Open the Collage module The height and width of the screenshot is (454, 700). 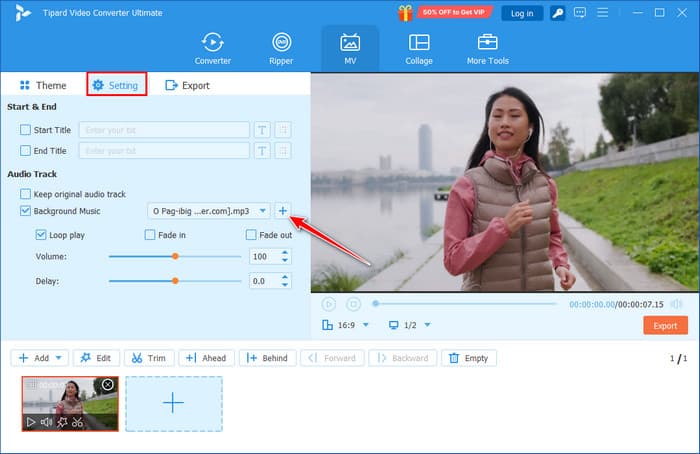click(419, 48)
